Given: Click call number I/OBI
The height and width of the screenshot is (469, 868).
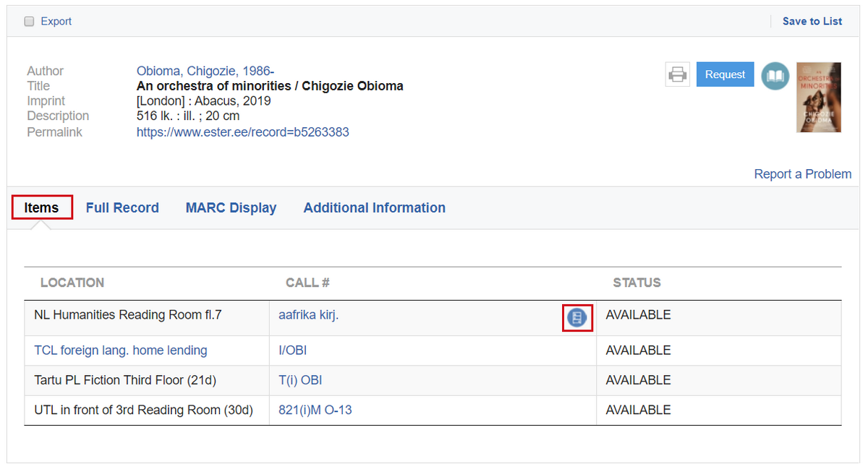Looking at the screenshot, I should pyautogui.click(x=292, y=350).
